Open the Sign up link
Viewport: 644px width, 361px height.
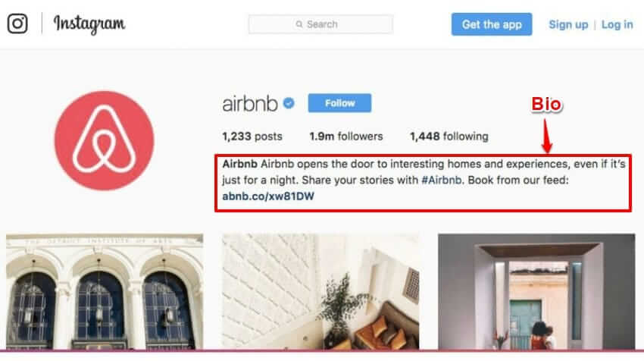pos(568,25)
